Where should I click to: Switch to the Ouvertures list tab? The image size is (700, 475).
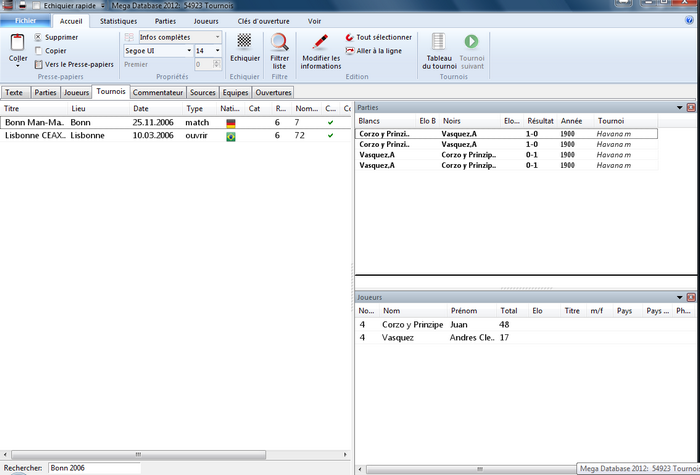[273, 92]
